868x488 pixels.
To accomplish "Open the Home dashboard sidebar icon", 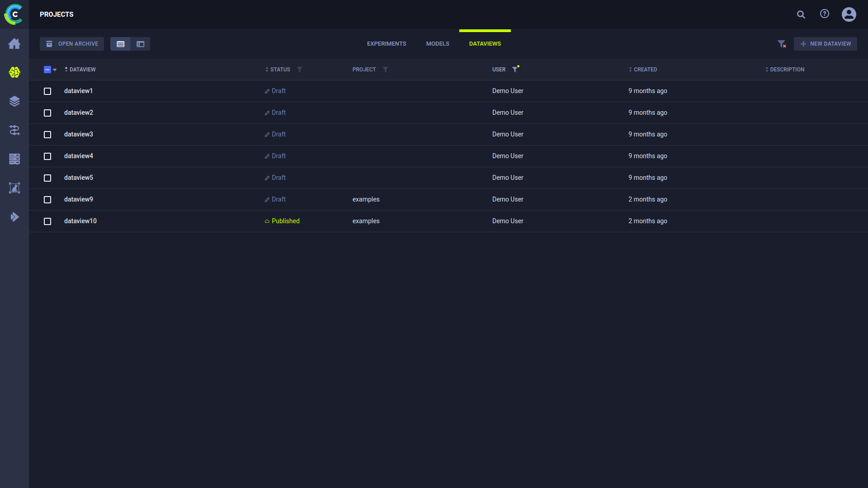I will coord(14,44).
